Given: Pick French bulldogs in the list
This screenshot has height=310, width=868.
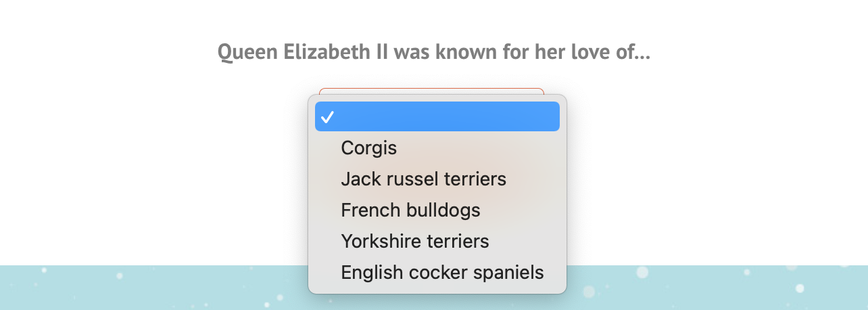Looking at the screenshot, I should pos(437,211).
